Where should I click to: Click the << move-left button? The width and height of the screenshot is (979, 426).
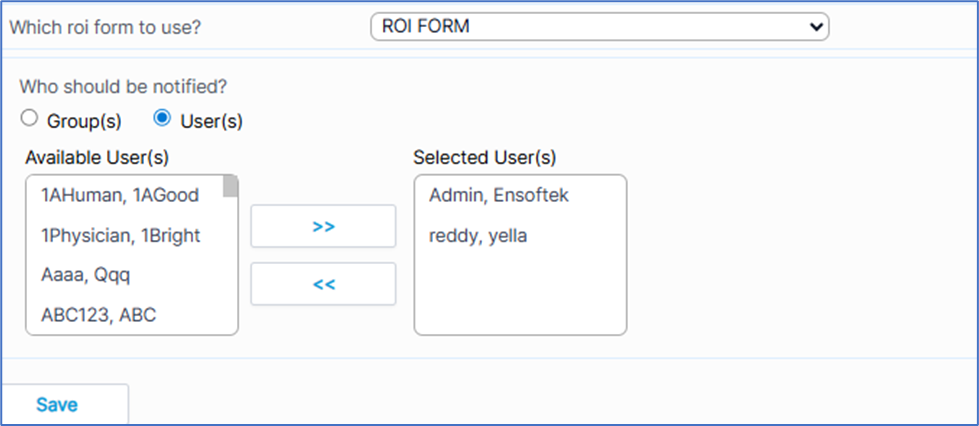[x=323, y=284]
